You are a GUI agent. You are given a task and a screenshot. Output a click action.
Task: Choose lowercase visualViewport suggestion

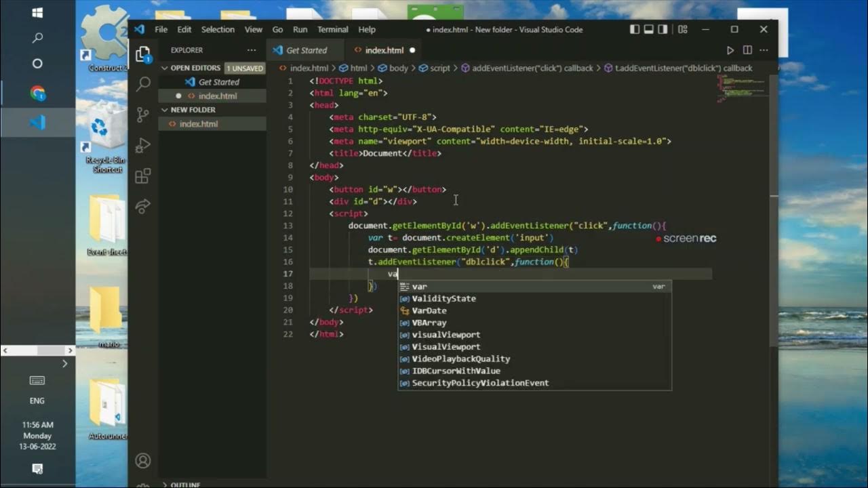tap(534, 335)
